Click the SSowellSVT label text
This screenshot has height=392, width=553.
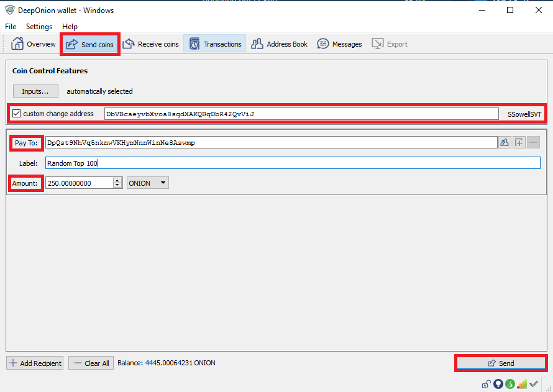[524, 114]
